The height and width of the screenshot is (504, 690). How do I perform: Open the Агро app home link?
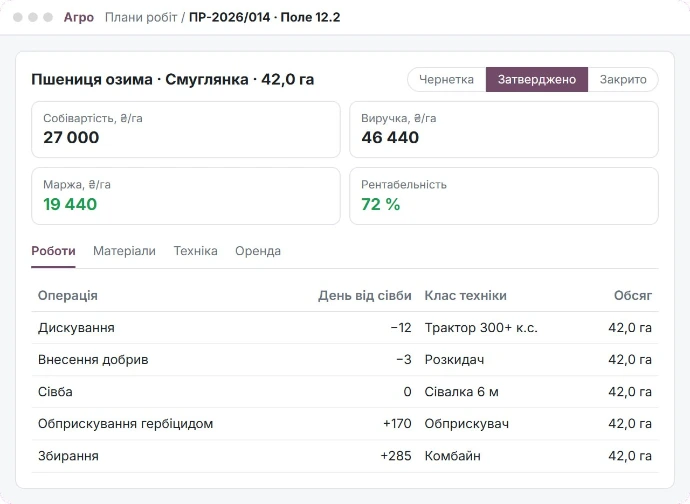[x=79, y=17]
